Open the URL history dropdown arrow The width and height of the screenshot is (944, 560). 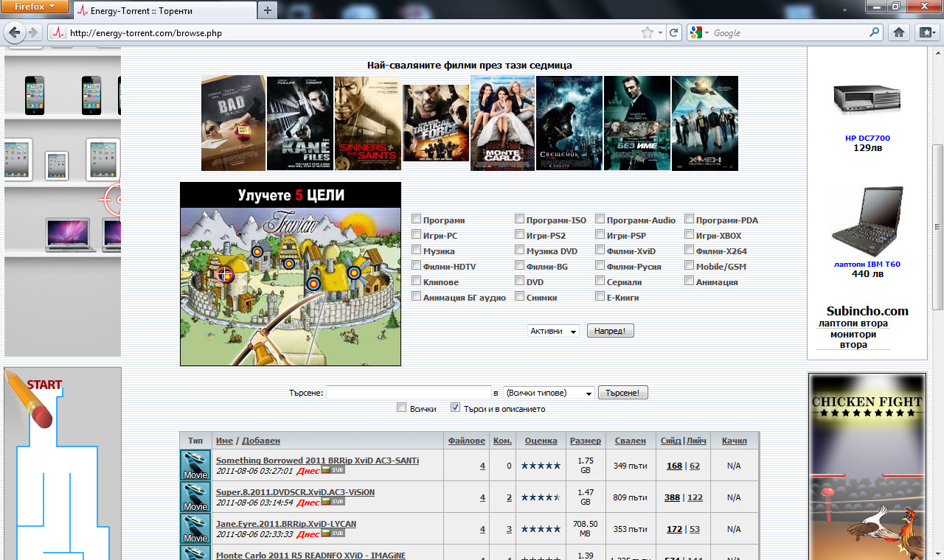(x=661, y=32)
